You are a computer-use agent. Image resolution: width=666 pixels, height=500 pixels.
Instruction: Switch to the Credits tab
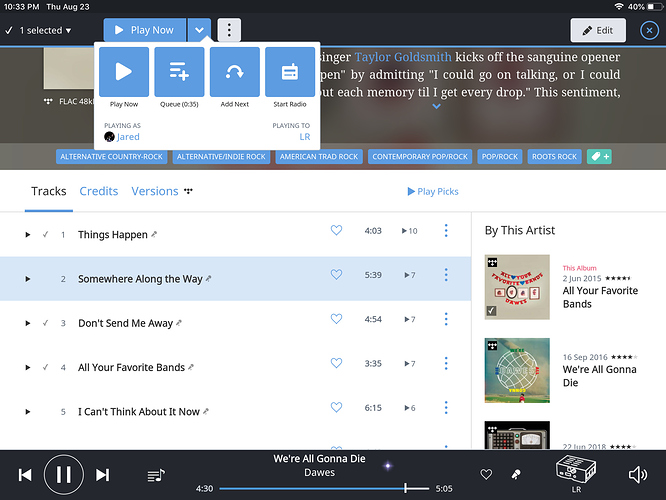(99, 191)
